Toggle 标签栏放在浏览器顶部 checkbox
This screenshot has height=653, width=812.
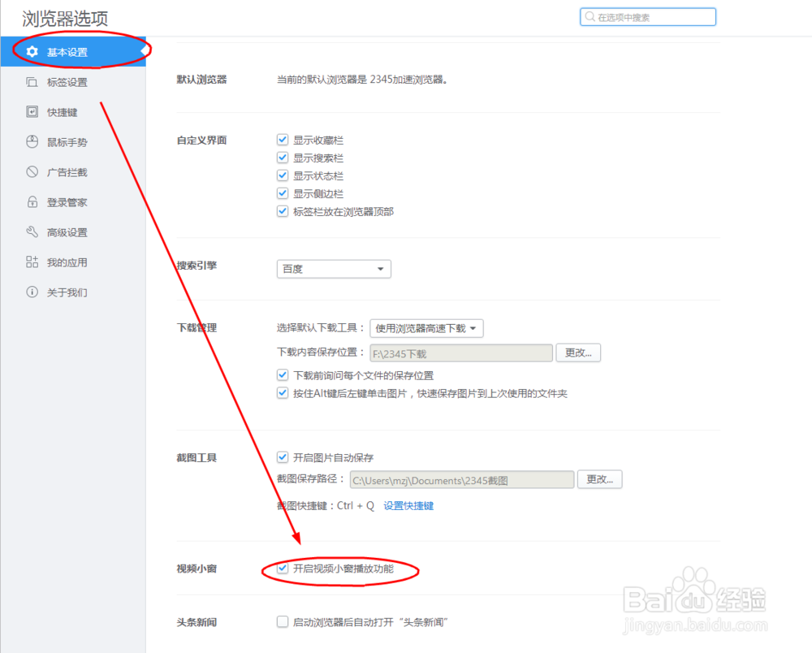click(x=283, y=211)
